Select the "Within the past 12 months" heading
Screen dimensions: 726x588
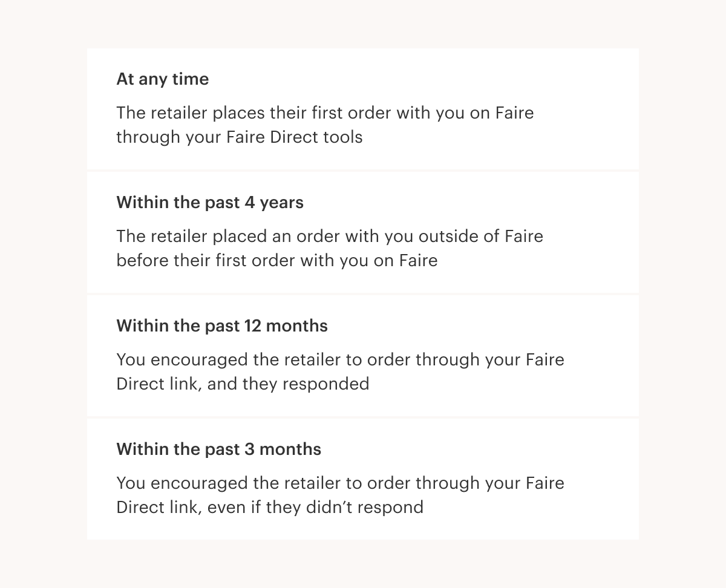(221, 326)
